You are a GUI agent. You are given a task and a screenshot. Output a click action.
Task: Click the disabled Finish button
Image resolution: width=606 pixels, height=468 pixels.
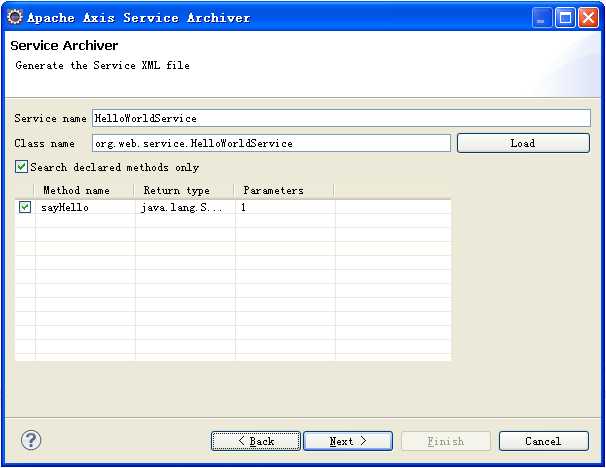click(446, 441)
